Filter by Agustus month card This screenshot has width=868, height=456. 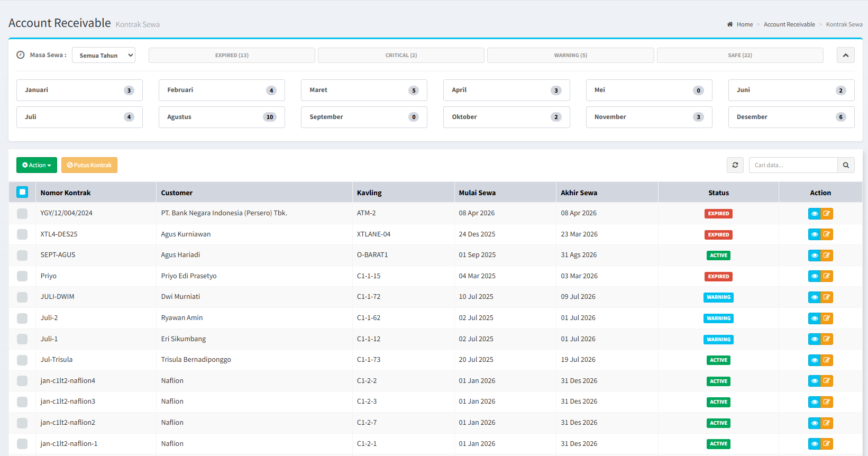[222, 117]
